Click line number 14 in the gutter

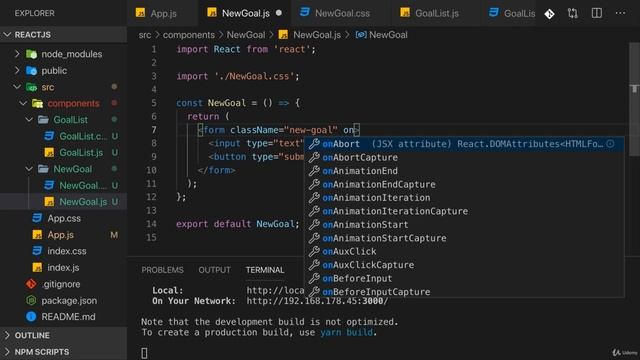pyautogui.click(x=151, y=224)
